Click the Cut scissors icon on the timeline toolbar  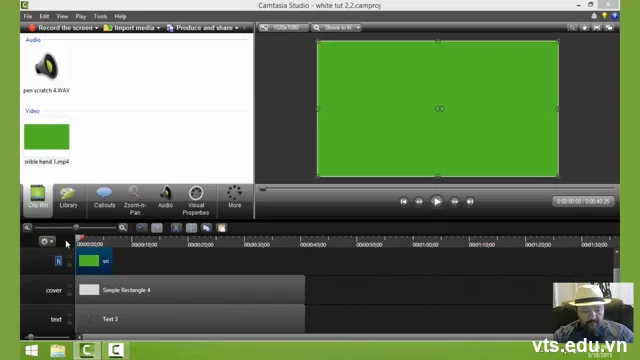pos(176,228)
